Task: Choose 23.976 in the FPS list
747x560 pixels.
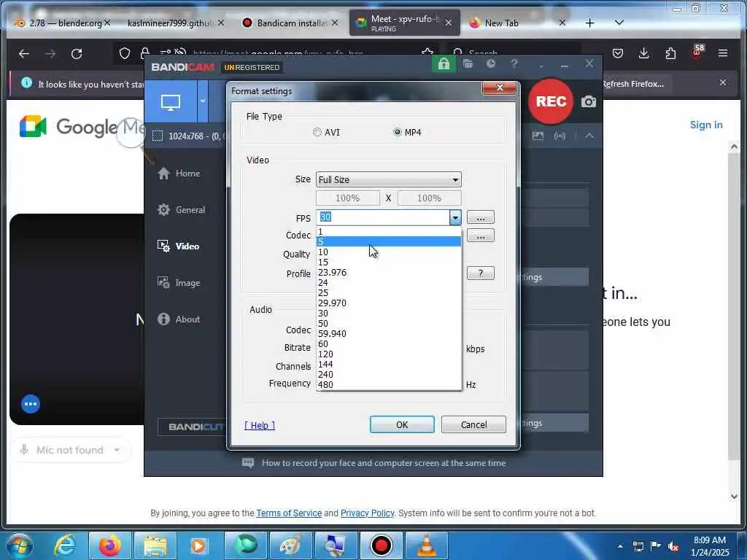Action: click(389, 273)
